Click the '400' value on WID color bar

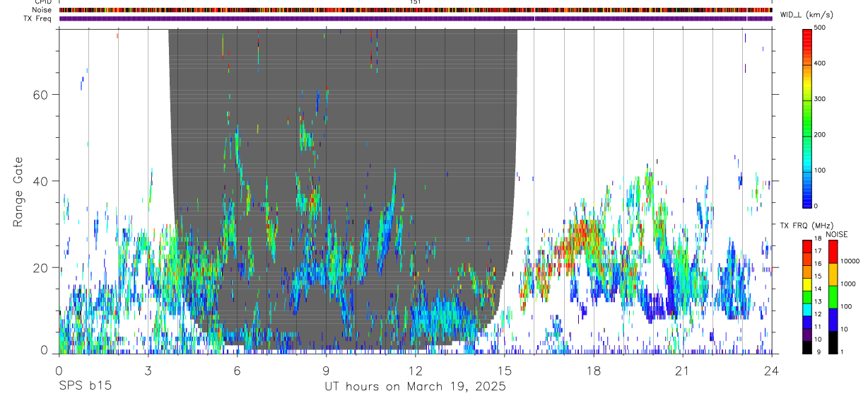tap(820, 63)
